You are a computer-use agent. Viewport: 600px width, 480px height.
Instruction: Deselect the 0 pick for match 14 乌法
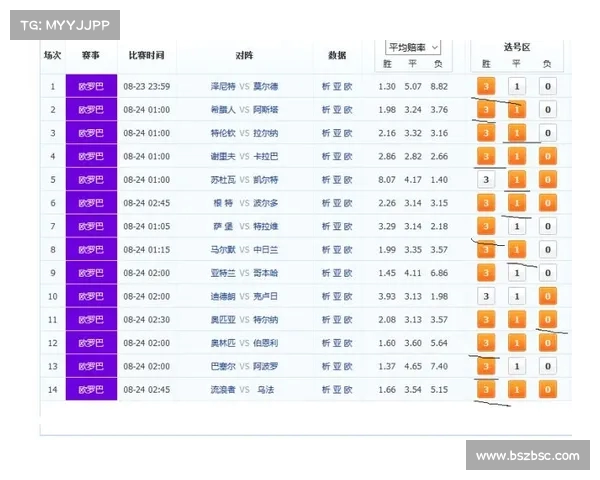click(548, 390)
